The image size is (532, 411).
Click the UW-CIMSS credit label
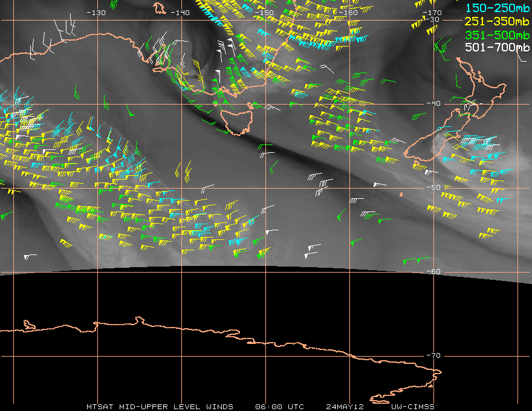[412, 407]
